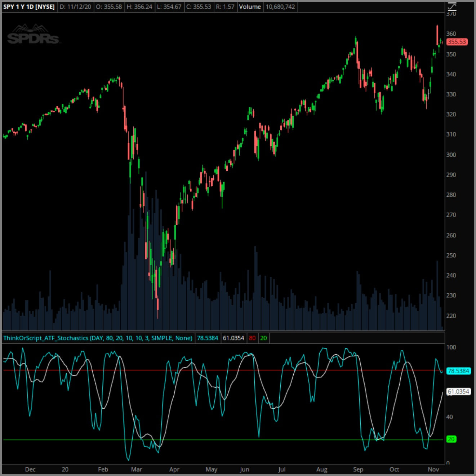Screen dimensions: 476x476
Task: Click the volume value 10,680,742
Action: [280, 7]
